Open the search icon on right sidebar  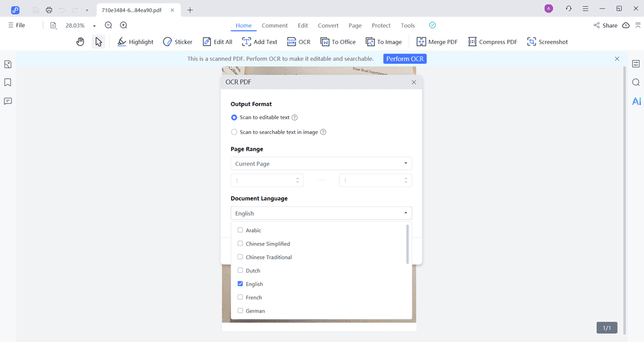tap(636, 83)
